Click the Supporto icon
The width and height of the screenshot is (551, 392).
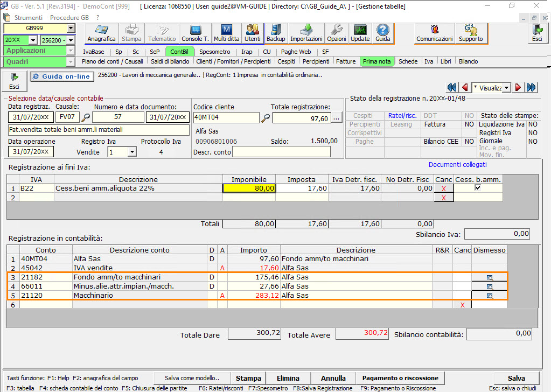click(471, 33)
